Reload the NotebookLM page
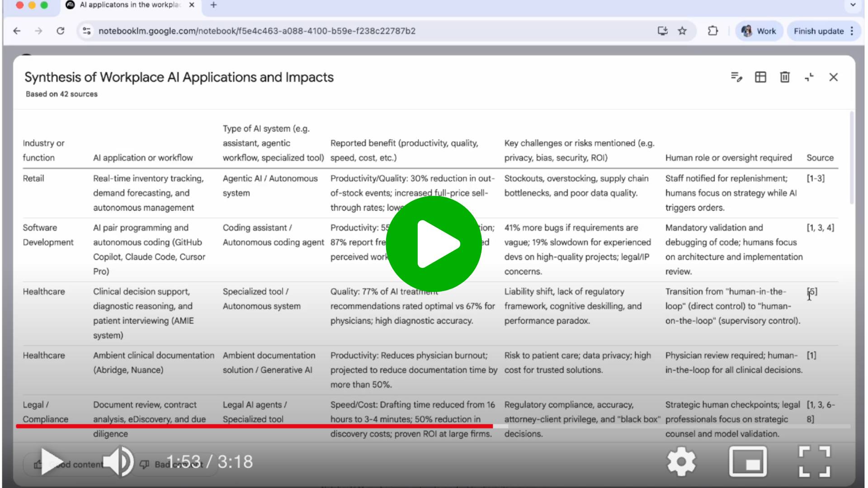The height and width of the screenshot is (488, 868). pyautogui.click(x=60, y=31)
